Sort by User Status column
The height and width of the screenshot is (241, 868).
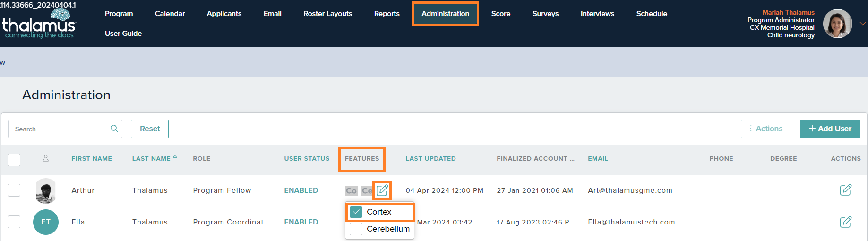pos(307,159)
